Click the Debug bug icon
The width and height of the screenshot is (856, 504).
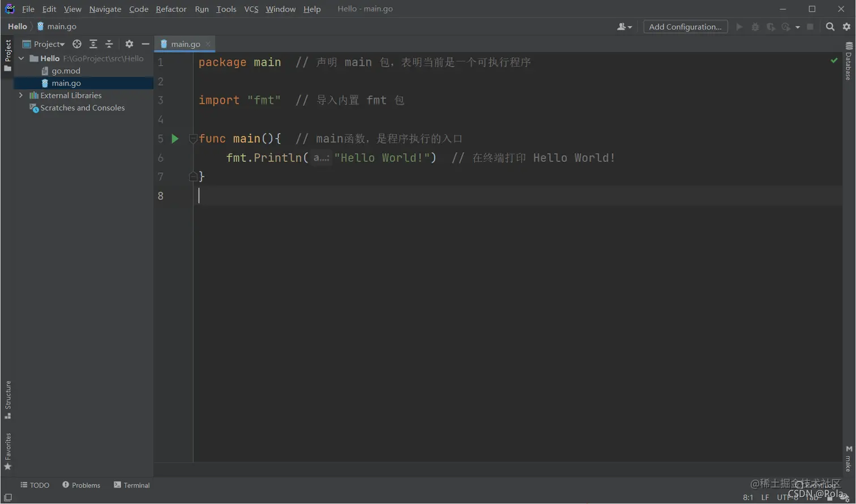pos(755,27)
